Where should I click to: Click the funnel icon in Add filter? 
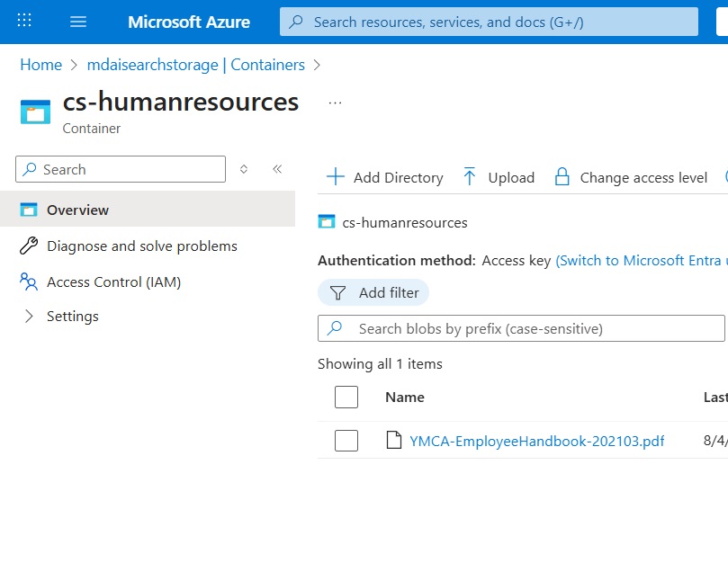337,292
